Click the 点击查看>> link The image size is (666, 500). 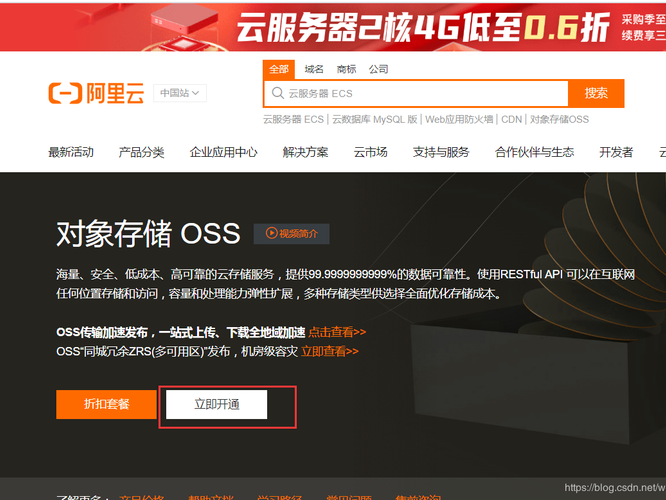click(x=337, y=332)
